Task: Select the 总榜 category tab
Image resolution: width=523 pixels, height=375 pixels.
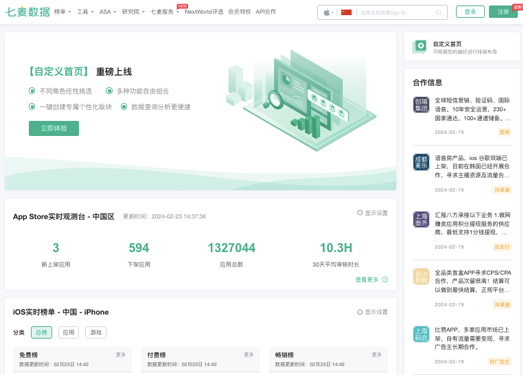Action: [41, 332]
